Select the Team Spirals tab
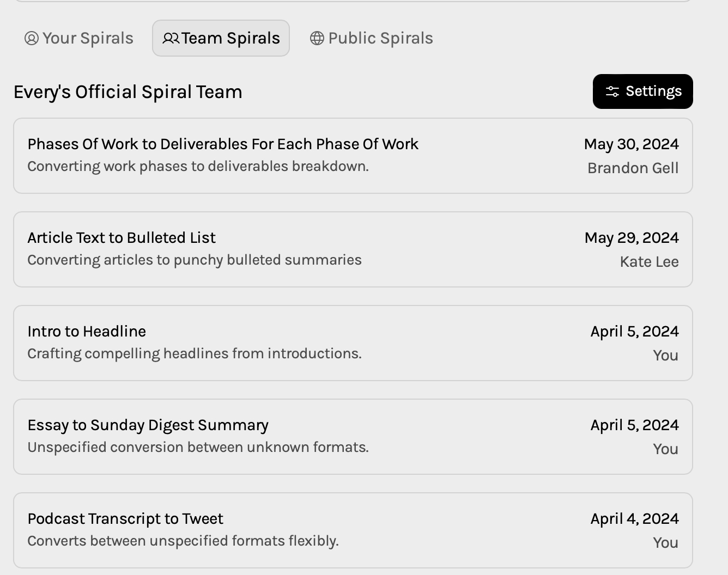The height and width of the screenshot is (575, 728). point(221,38)
